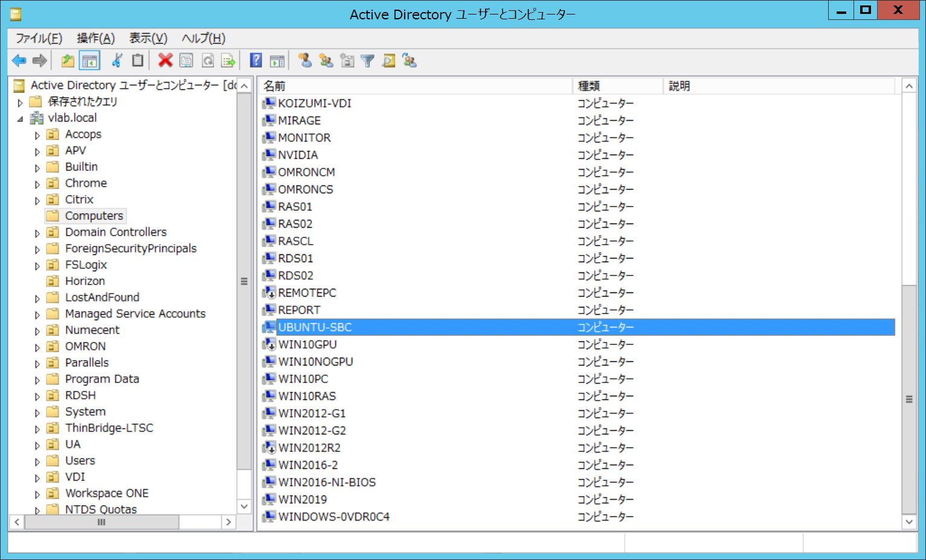Image resolution: width=926 pixels, height=560 pixels.
Task: Create a new user with the toolbar icon
Action: click(x=304, y=60)
